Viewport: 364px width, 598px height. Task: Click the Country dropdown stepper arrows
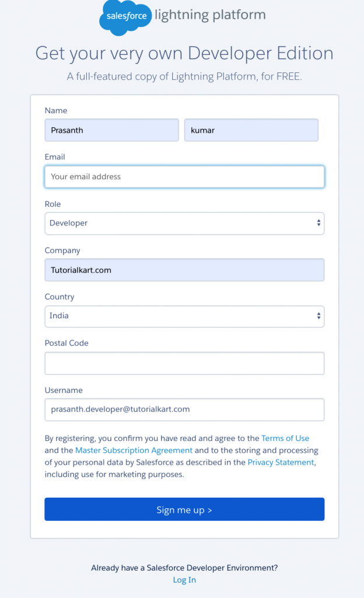318,316
